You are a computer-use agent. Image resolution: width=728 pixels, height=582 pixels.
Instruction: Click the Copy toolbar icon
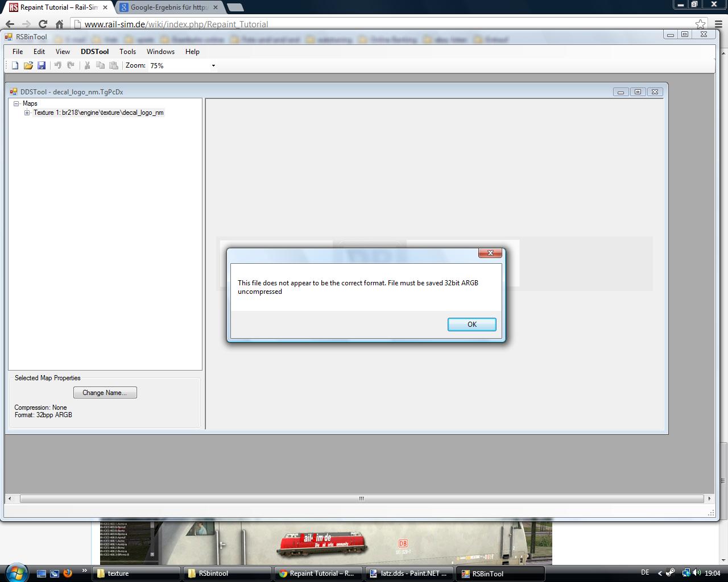(x=100, y=65)
